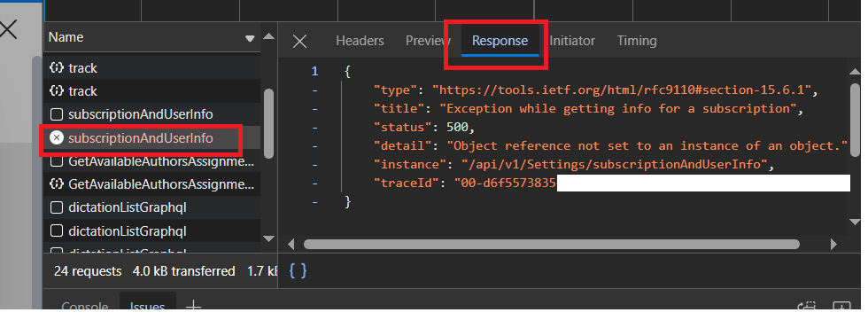The width and height of the screenshot is (868, 328).
Task: Switch to the Timing tab
Action: (637, 41)
